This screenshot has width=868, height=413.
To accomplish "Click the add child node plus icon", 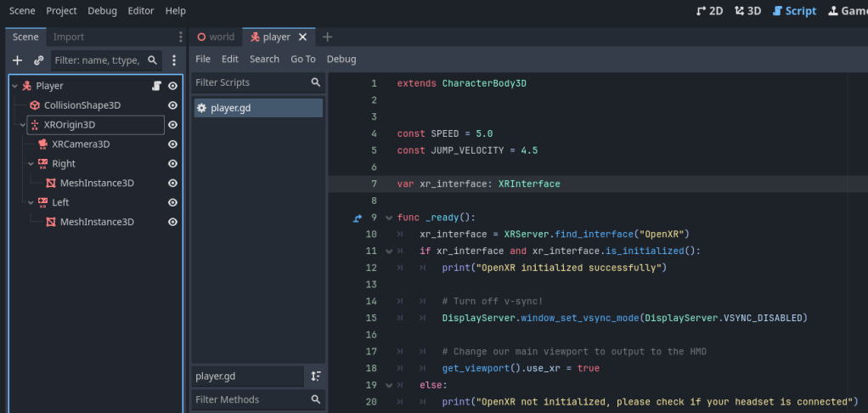I will click(x=17, y=60).
